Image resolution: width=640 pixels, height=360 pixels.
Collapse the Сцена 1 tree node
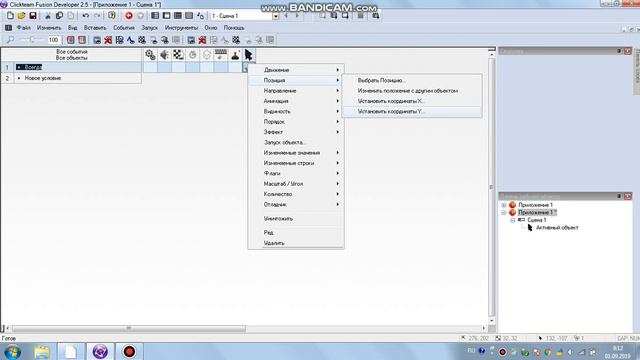coord(512,220)
